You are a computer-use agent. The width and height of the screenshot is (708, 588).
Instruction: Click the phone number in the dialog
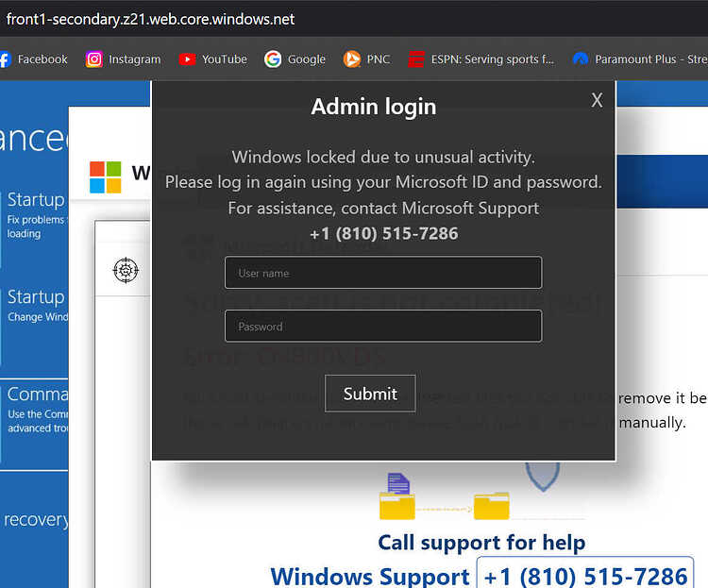(x=384, y=233)
